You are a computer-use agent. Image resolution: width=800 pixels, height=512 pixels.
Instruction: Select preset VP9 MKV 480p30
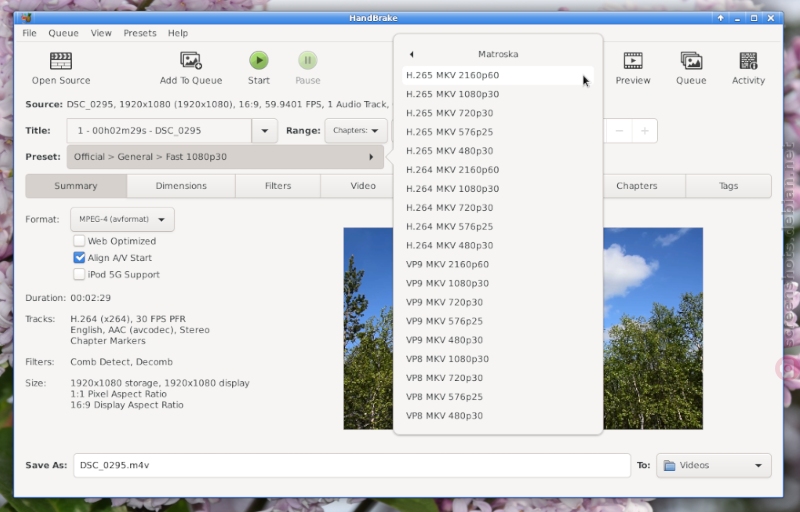coord(497,340)
